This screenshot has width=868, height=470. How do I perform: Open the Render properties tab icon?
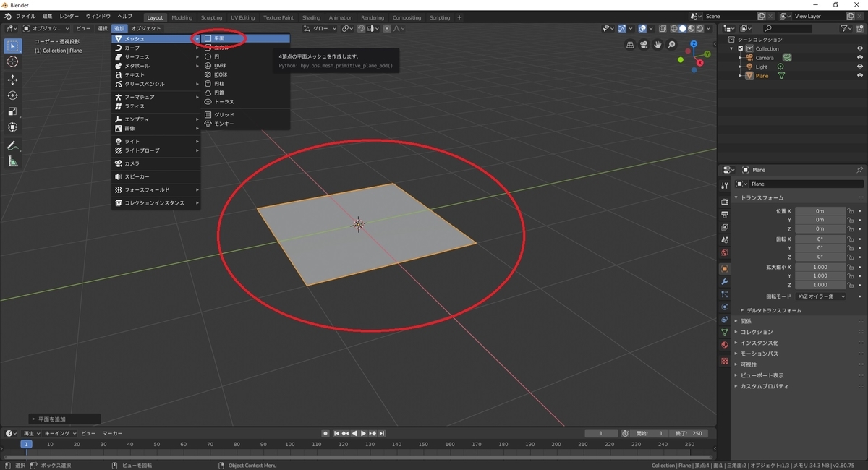[725, 202]
